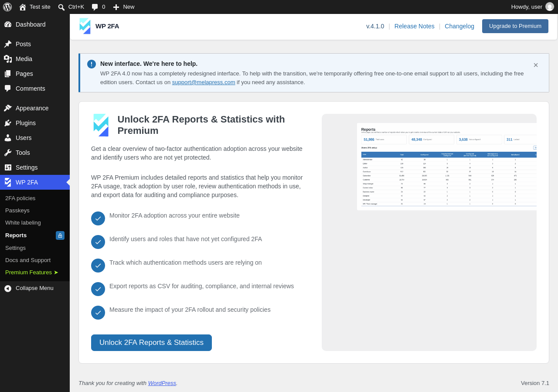Image resolution: width=558 pixels, height=392 pixels.
Task: Click the Comments sidebar bubble icon
Action: pos(8,89)
